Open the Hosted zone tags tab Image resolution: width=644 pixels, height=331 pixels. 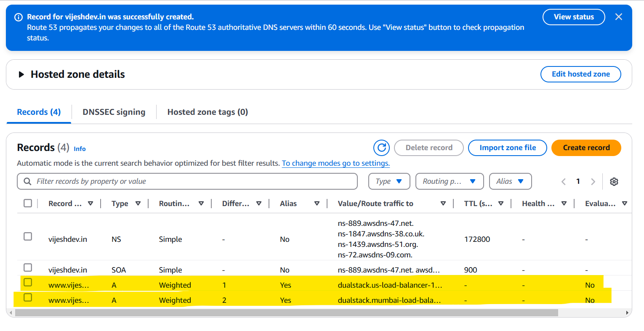[x=208, y=112]
